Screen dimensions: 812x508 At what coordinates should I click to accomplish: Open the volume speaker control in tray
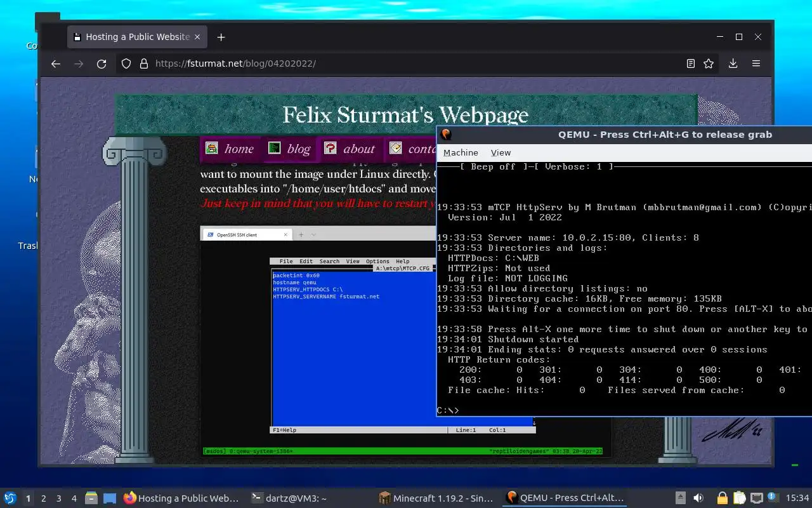click(x=698, y=498)
